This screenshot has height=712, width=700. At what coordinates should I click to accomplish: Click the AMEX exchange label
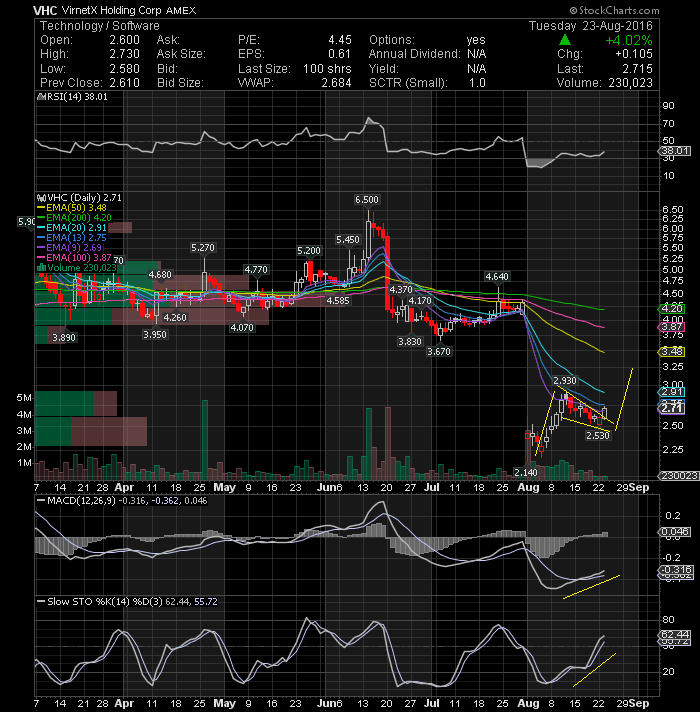[x=181, y=10]
